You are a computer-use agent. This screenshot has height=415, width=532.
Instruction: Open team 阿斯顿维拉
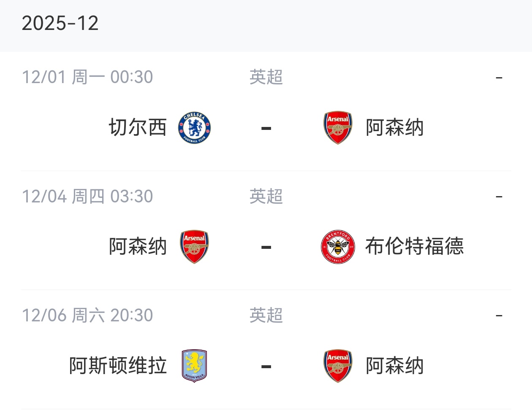tap(118, 366)
